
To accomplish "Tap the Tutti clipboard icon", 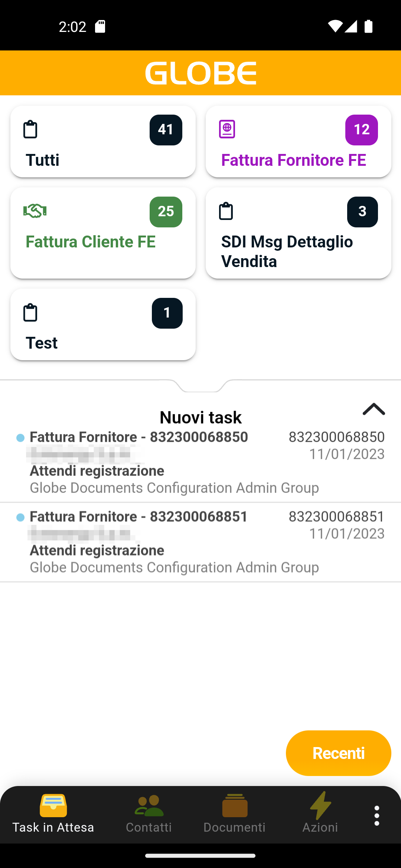I will click(x=30, y=129).
